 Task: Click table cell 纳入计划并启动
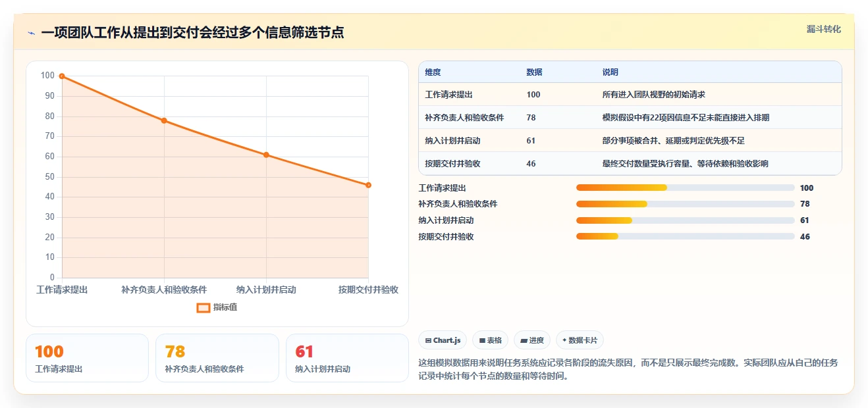click(x=452, y=141)
